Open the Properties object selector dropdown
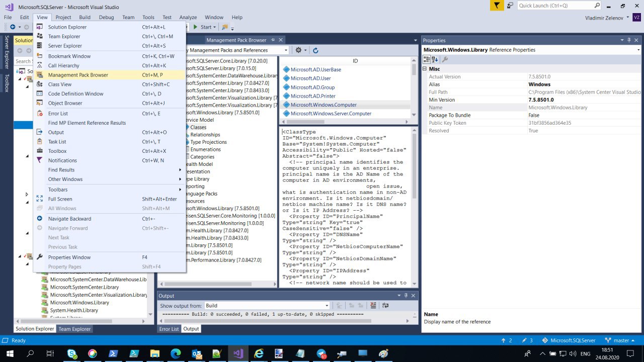This screenshot has height=362, width=644. point(638,50)
